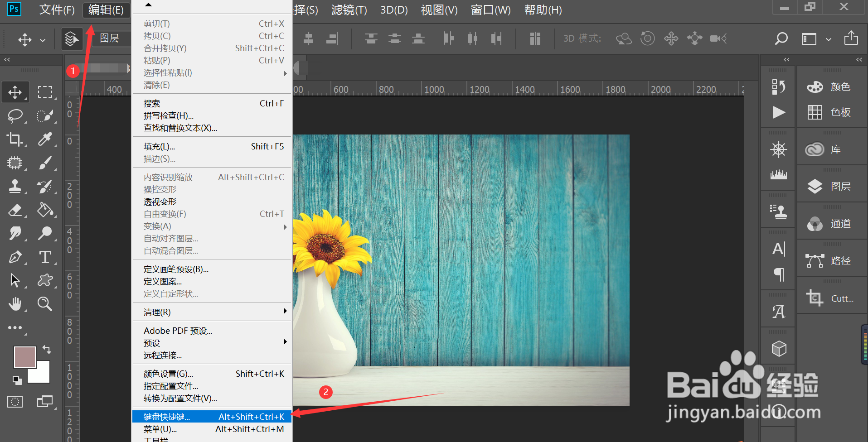The height and width of the screenshot is (442, 868).
Task: Select the Custom Shape tool
Action: (x=45, y=281)
